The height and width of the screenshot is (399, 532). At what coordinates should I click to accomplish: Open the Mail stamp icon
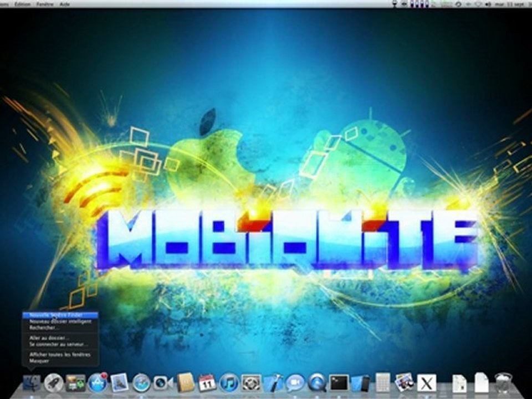(x=120, y=383)
